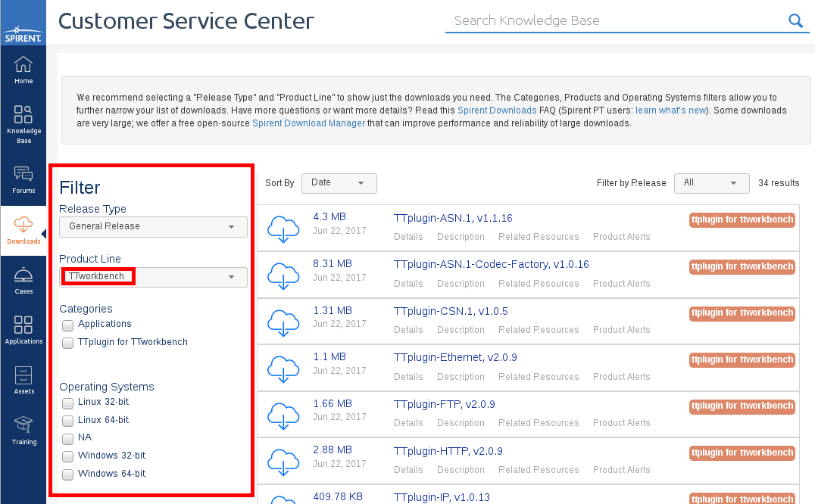The image size is (815, 504).
Task: Click the ttplugin tag on TTplugin-ASN.1, v1.1.16
Action: click(x=742, y=219)
